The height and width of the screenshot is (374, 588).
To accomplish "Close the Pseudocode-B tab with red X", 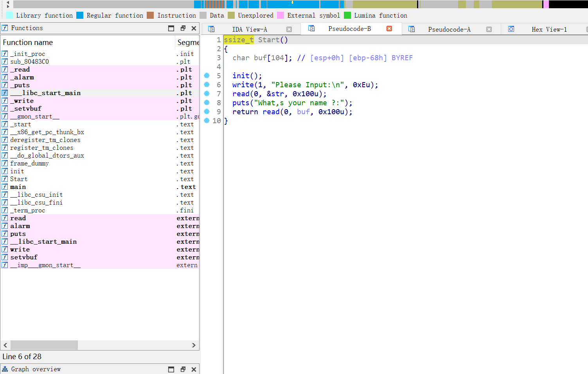I will pyautogui.click(x=389, y=29).
